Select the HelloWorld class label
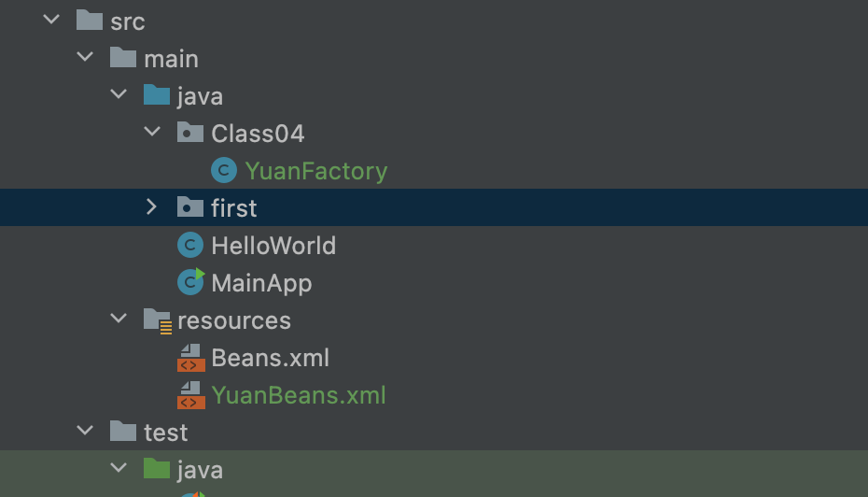 273,246
